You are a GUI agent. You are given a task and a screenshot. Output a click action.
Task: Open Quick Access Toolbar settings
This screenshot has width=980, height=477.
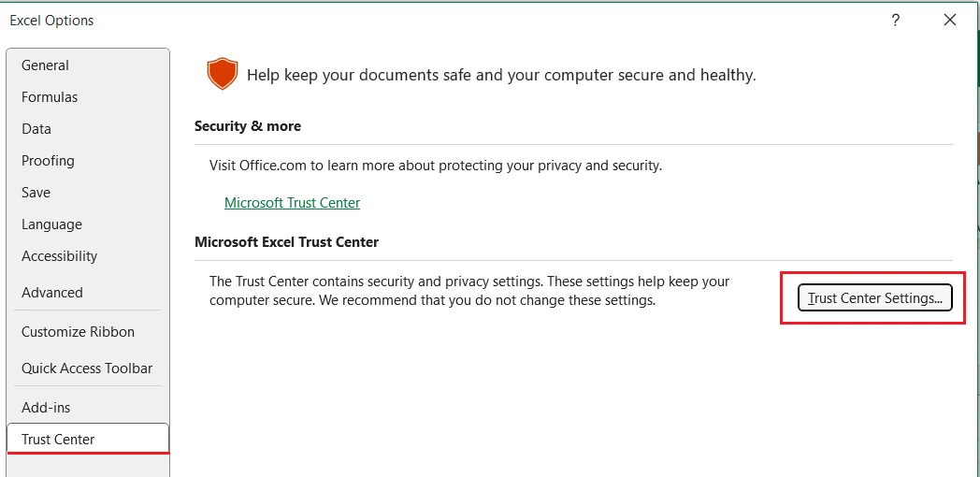(x=87, y=369)
